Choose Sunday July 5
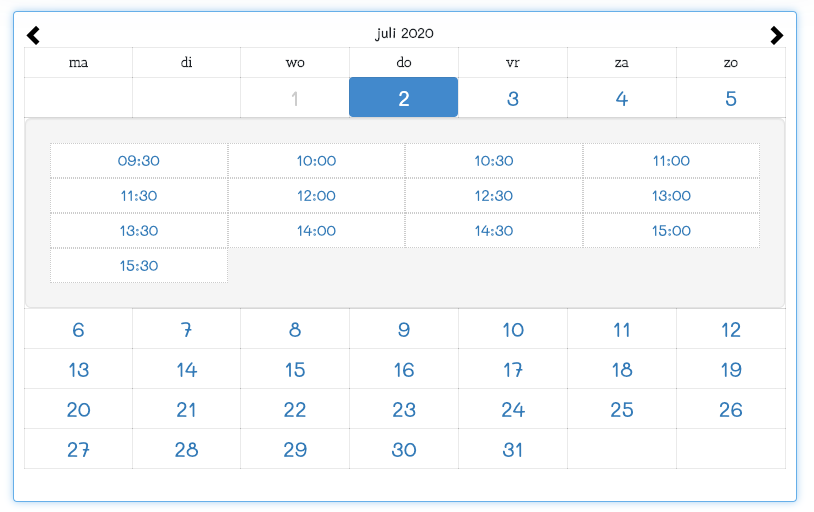Image resolution: width=814 pixels, height=512 pixels. click(731, 98)
